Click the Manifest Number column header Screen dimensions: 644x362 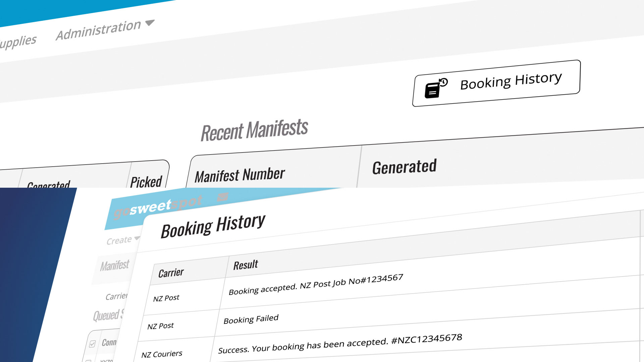point(240,175)
